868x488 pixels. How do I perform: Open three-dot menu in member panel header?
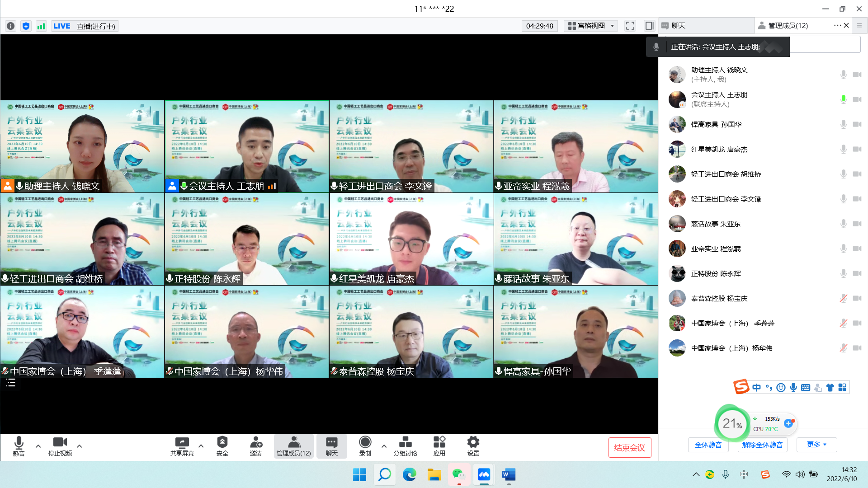tap(837, 25)
